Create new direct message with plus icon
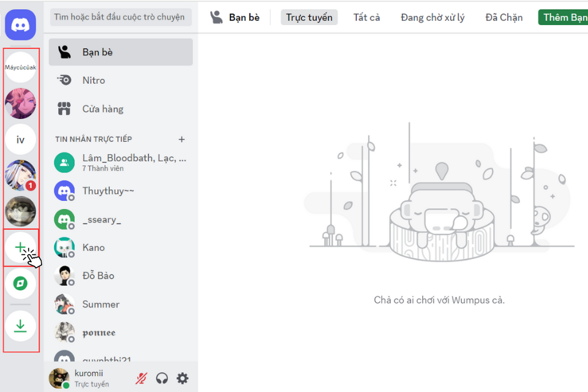Screen dimensions: 588x392 [181, 139]
